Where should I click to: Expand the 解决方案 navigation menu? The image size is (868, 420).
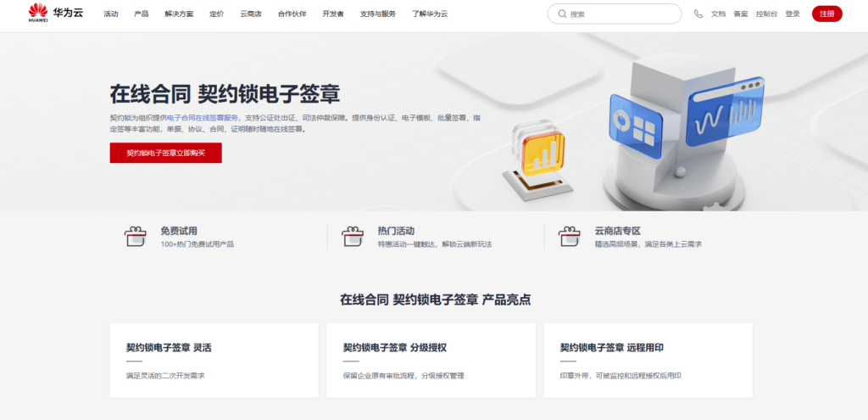pos(179,14)
